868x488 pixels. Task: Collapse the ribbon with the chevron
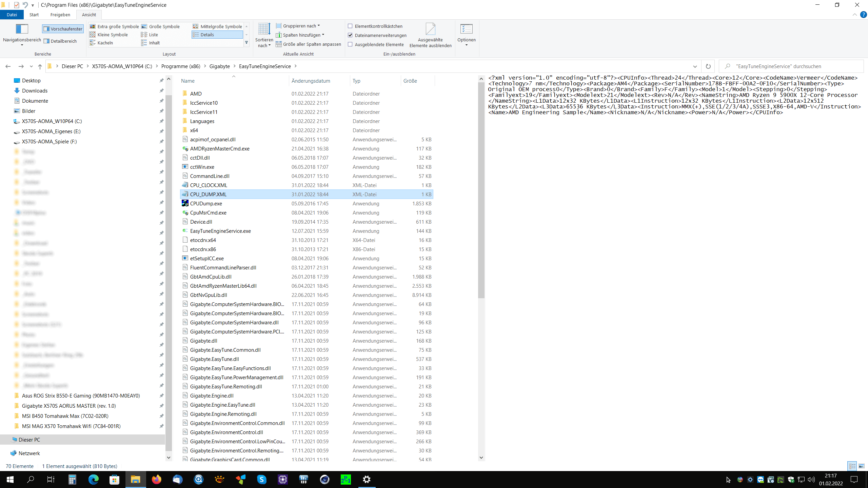(854, 15)
